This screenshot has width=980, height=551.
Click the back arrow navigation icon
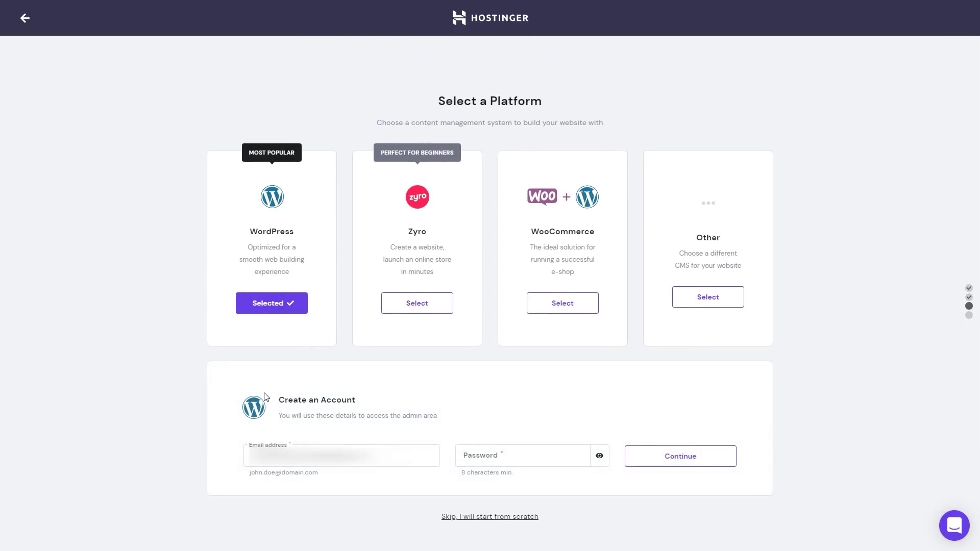coord(25,18)
